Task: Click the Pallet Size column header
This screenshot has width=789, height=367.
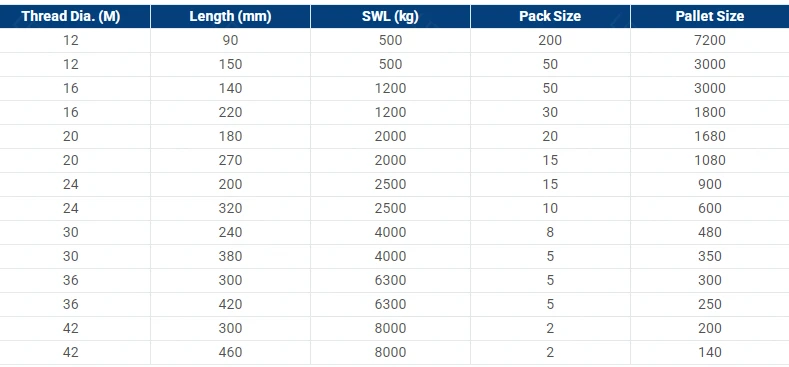Action: pos(710,16)
